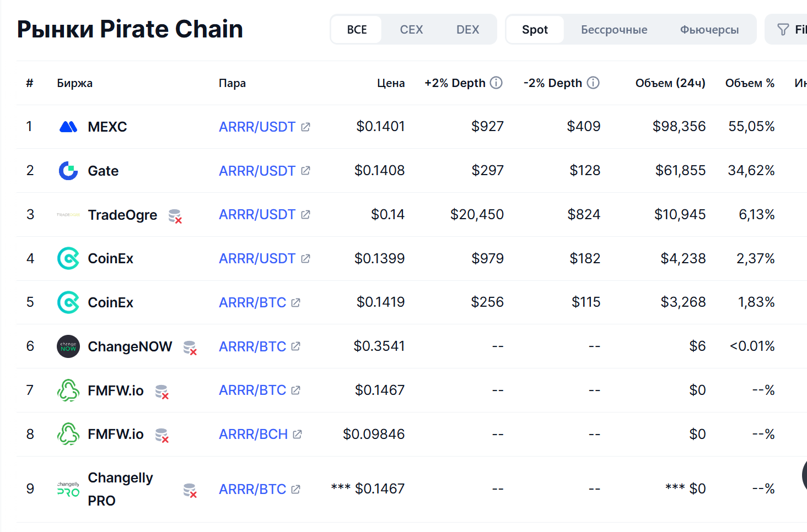The image size is (807, 532).
Task: Click the ChangeNOW exchange logo
Action: pos(67,346)
